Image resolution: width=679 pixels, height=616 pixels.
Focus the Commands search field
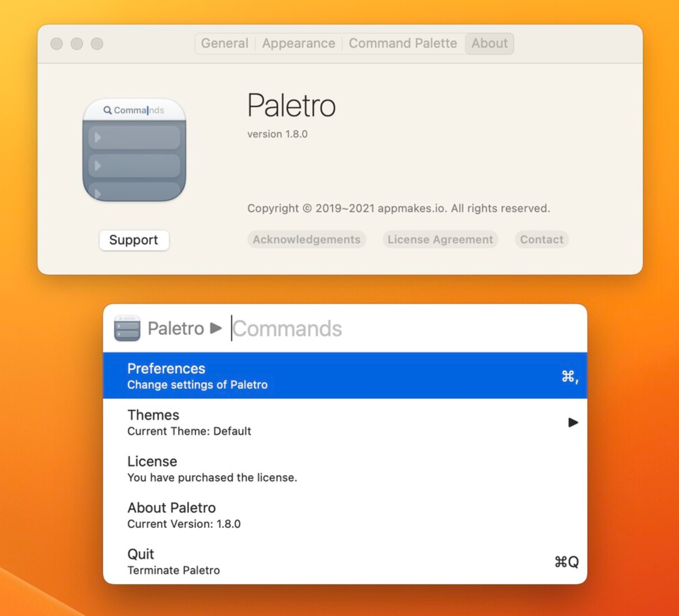[406, 329]
